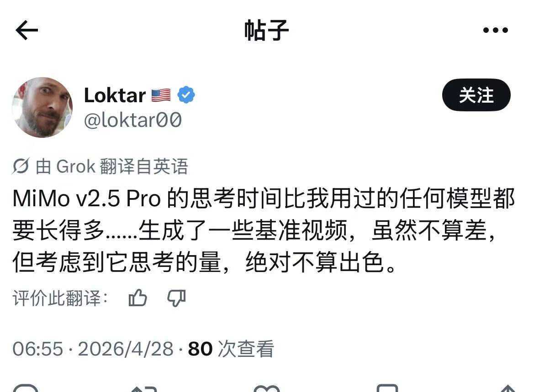The height and width of the screenshot is (392, 534).
Task: Tap the Loktar display name
Action: point(115,95)
